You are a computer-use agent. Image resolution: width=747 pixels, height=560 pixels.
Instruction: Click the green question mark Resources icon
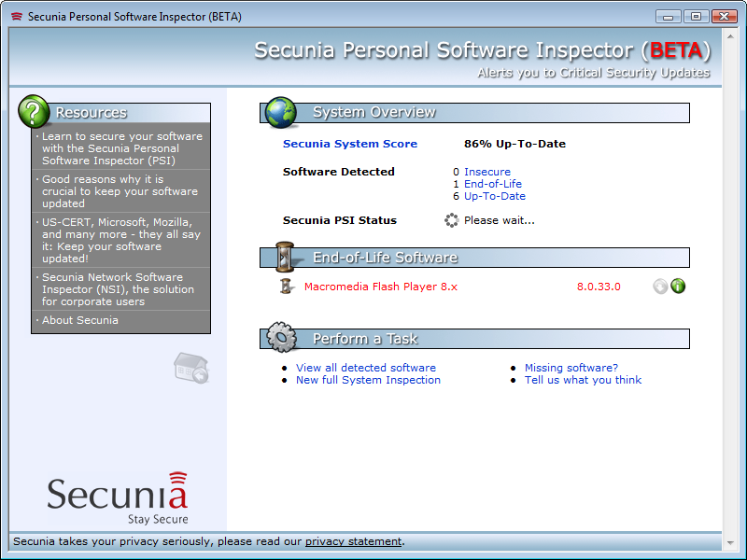coord(34,111)
